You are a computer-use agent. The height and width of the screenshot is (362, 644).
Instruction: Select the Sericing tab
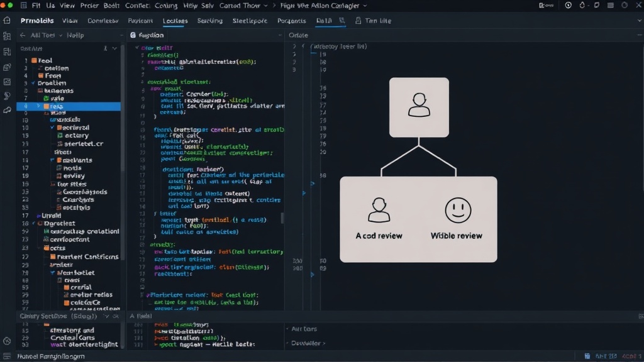coord(210,21)
